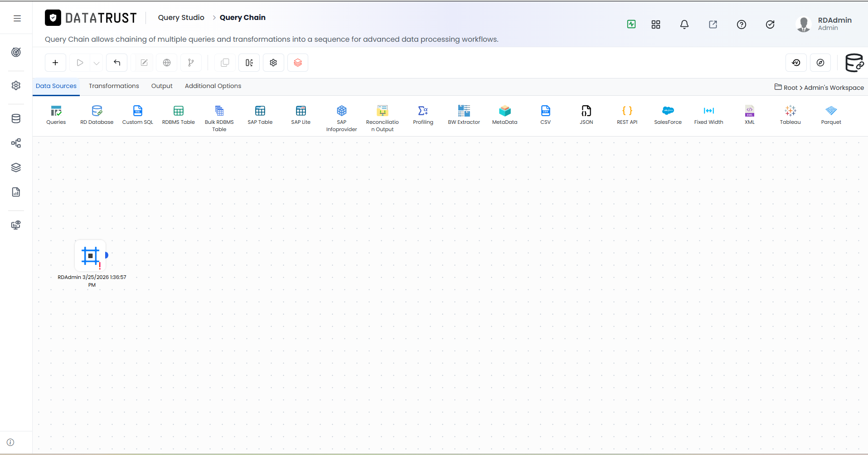Click the canvas node RDAdmin 3/25/2026
The image size is (868, 455).
click(x=90, y=256)
